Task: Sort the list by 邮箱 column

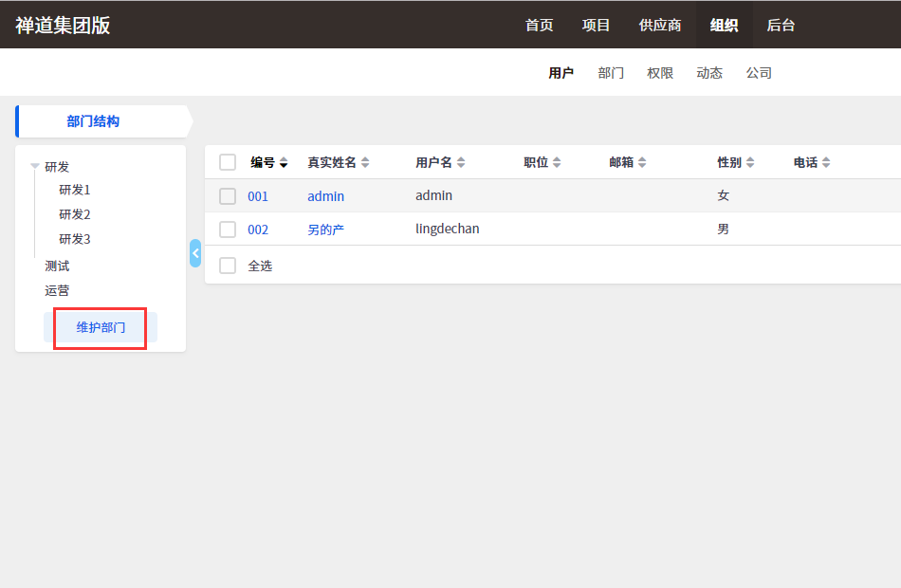Action: (x=642, y=163)
